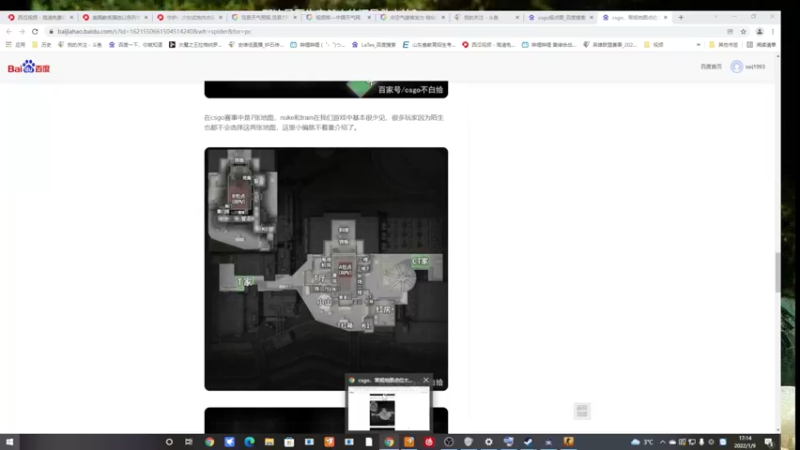Expand bookmarks overflow chevron
Viewport: 800px width, 450px height.
(698, 45)
